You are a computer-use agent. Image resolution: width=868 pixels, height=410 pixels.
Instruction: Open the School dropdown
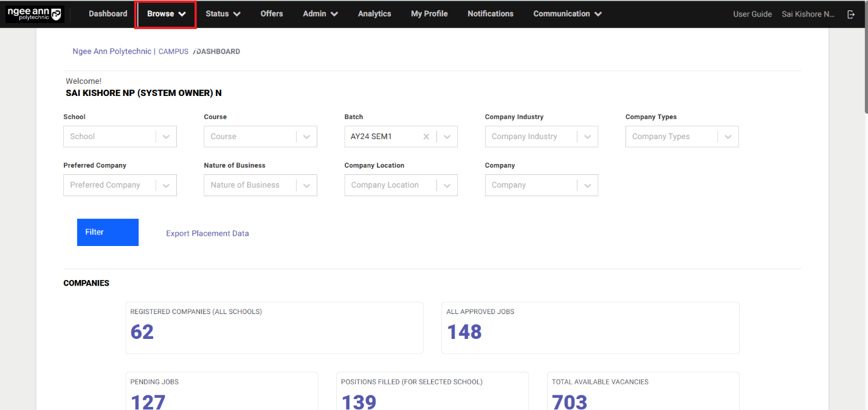click(x=120, y=137)
